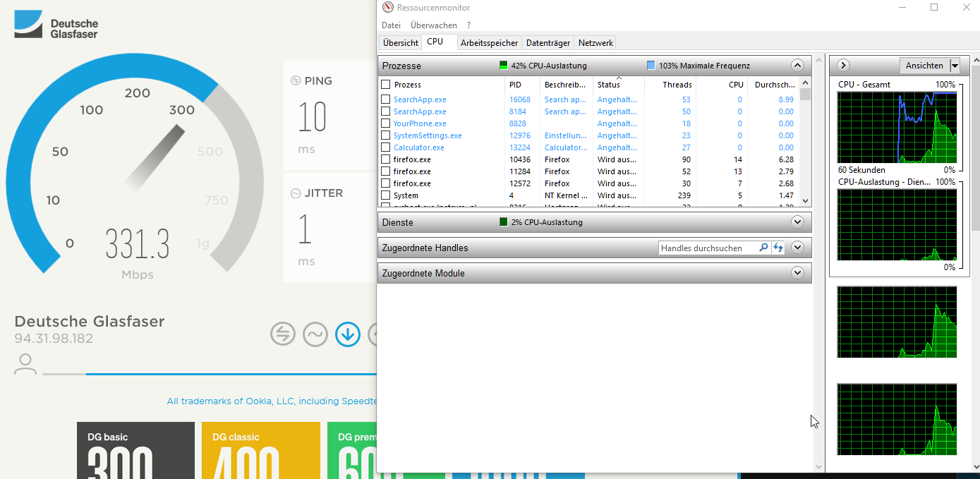Click the refresh icon next to Handles search
This screenshot has width=980, height=479.
click(x=778, y=248)
